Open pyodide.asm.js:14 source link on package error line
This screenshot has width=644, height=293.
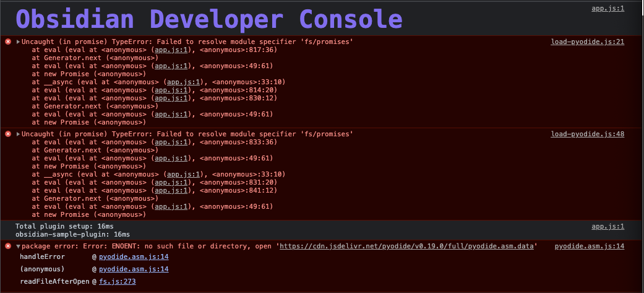click(590, 246)
